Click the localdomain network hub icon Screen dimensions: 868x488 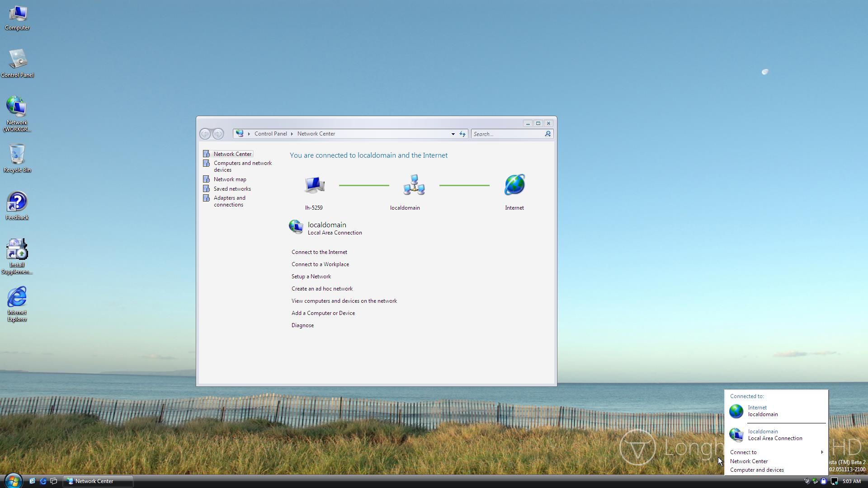point(414,185)
